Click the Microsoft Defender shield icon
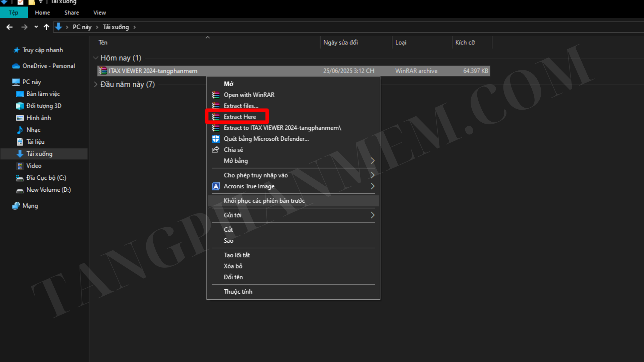644x362 pixels. [x=216, y=139]
